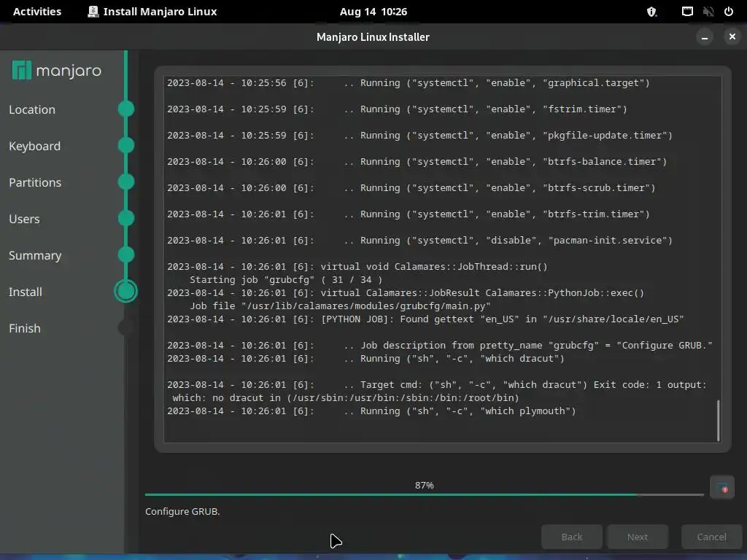Click the 'Job description from pretty_name' line
747x560 pixels.
(440, 345)
